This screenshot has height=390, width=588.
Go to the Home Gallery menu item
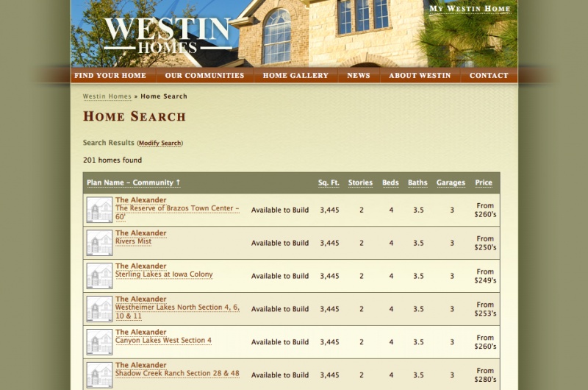click(x=295, y=76)
